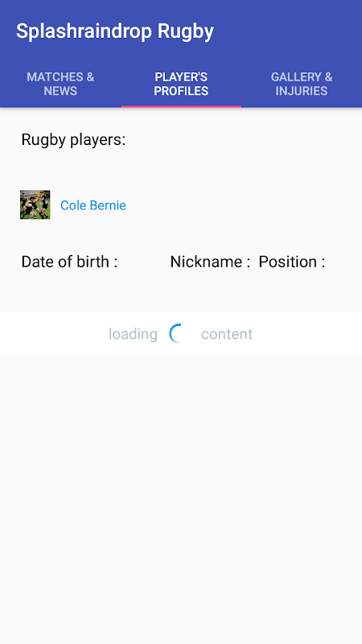The height and width of the screenshot is (644, 362).
Task: Tap the gray 'loading' text
Action: [133, 334]
